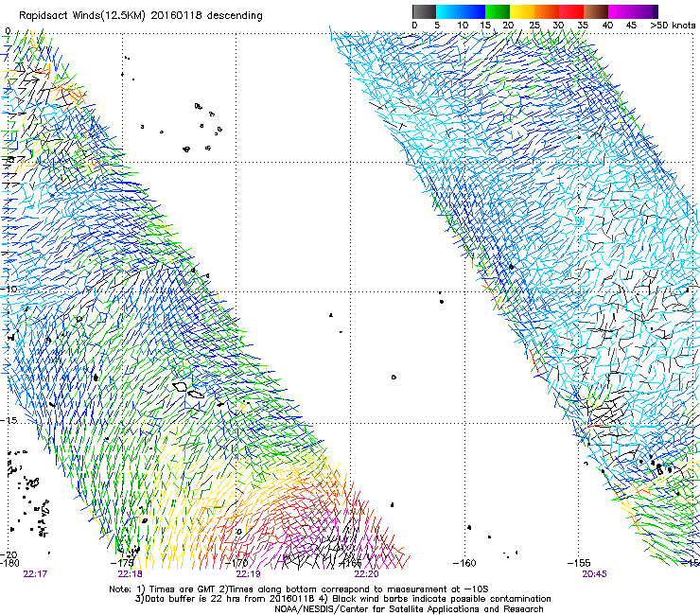Click the '40' label under the color bar
This screenshot has width=700, height=615.
point(607,26)
